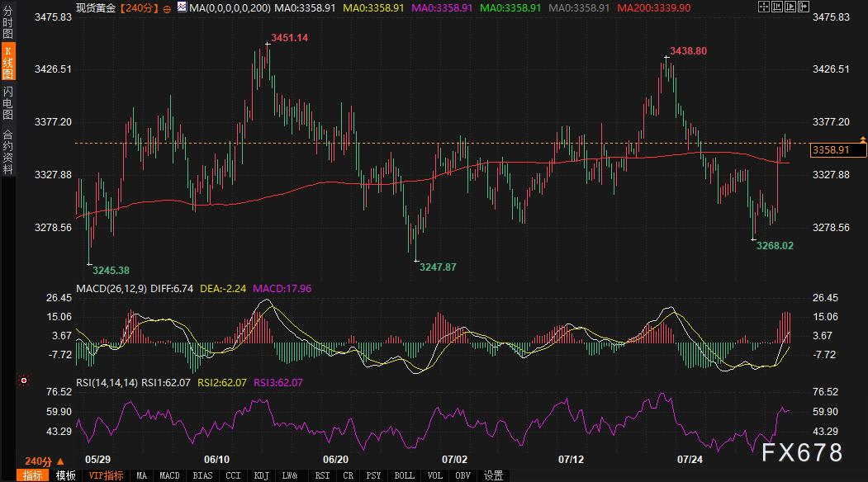Toggle the BOLL indicator in bottom bar
The width and height of the screenshot is (868, 482).
(404, 475)
